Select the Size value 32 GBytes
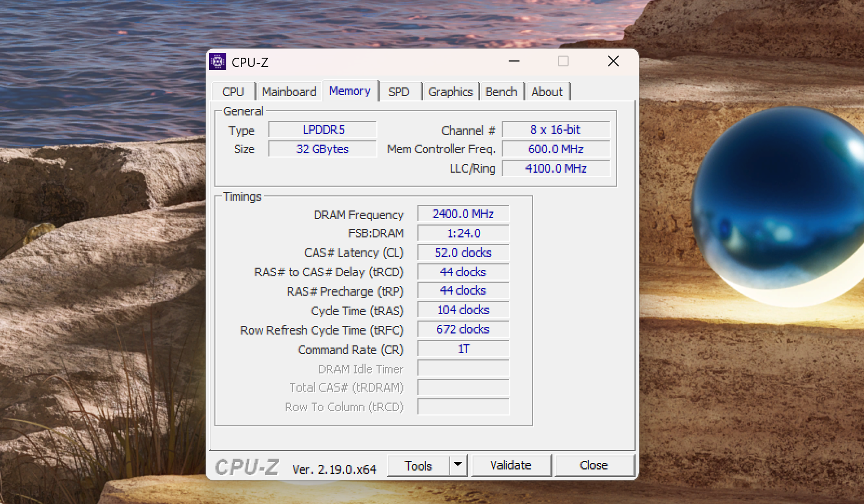 pos(323,149)
